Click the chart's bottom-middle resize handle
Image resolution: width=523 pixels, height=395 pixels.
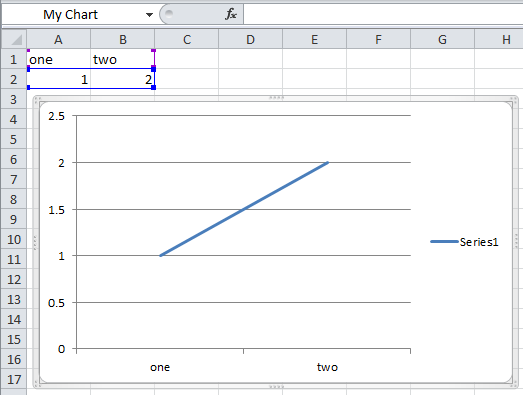pos(277,387)
